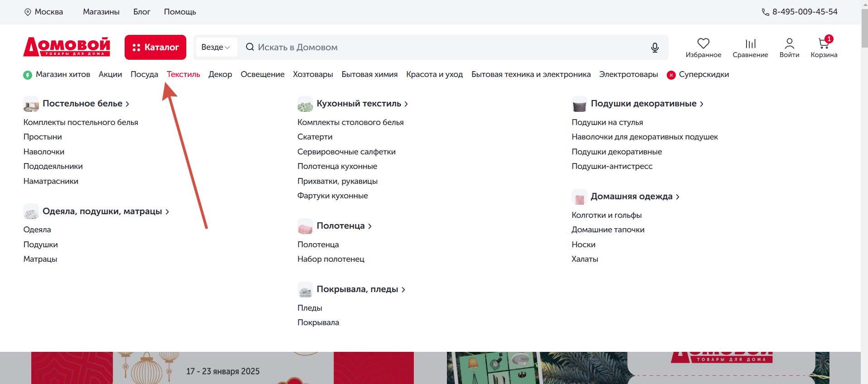Open the Наматрасники link
This screenshot has width=868, height=384.
tap(51, 181)
